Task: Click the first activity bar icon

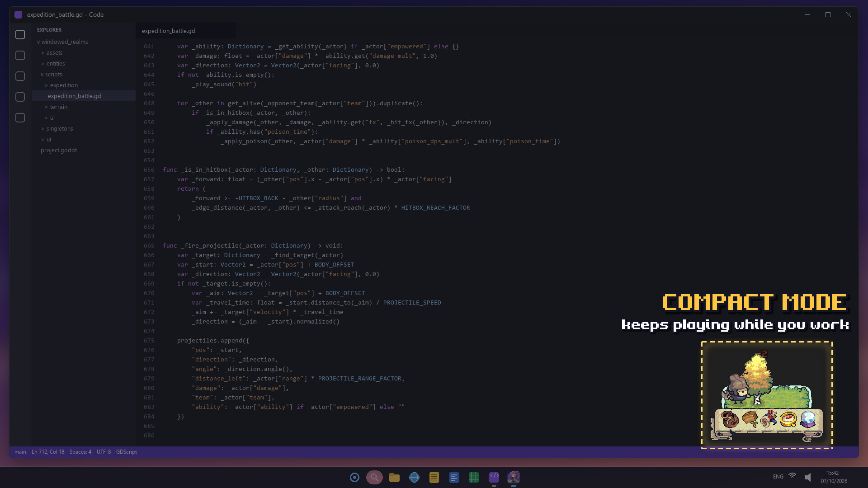Action: click(20, 35)
